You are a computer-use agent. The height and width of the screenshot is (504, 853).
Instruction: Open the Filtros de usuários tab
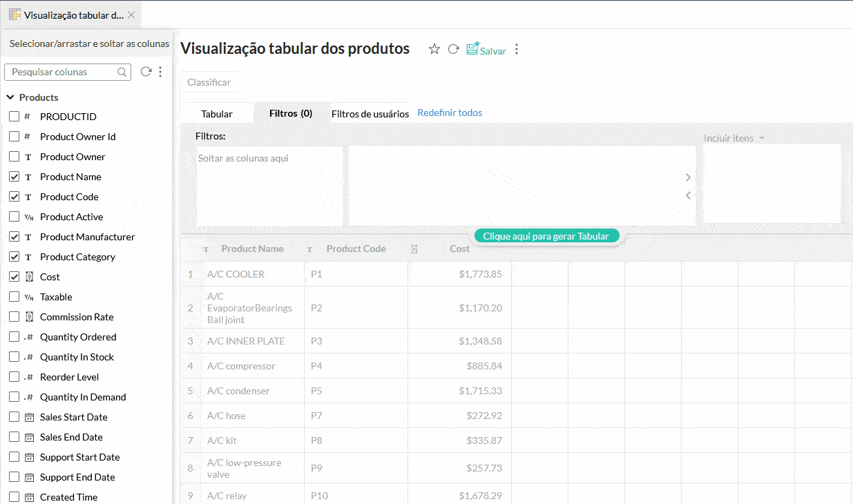tap(370, 114)
